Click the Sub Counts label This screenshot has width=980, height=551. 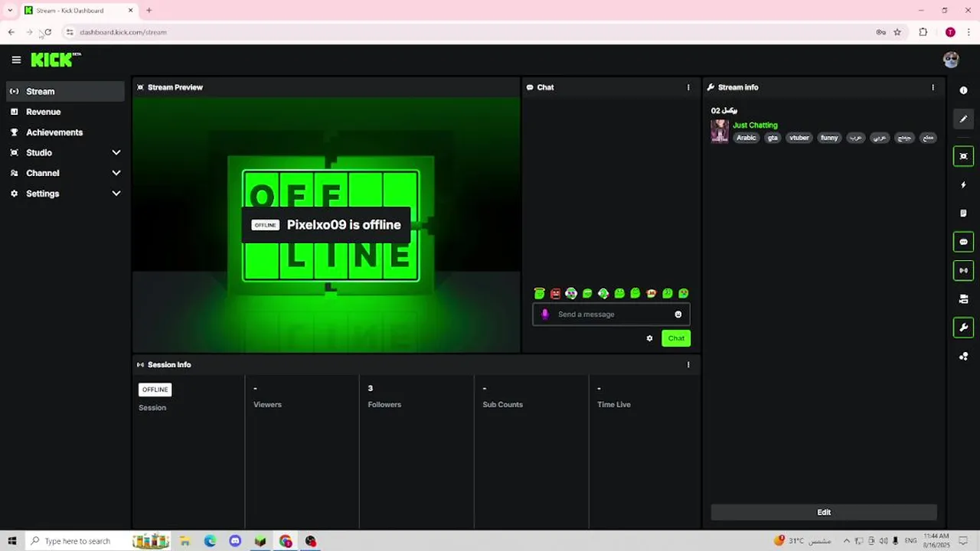point(502,405)
